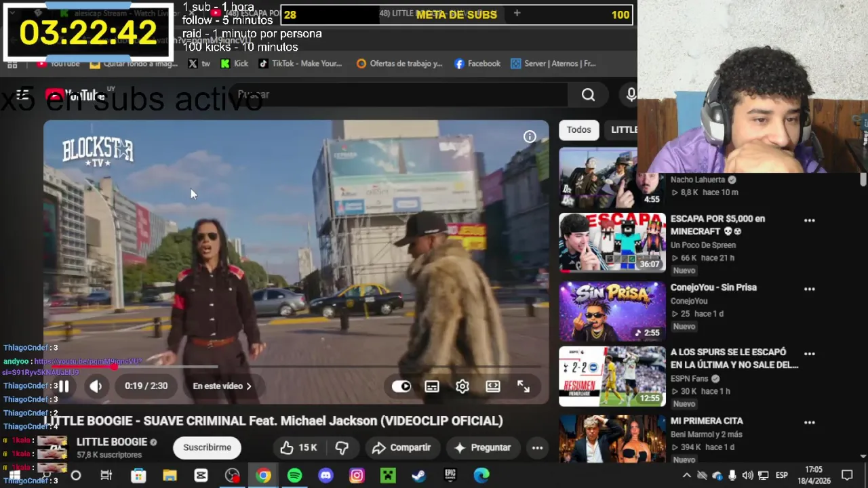
Task: Open the Windows notification center icon
Action: pyautogui.click(x=847, y=476)
